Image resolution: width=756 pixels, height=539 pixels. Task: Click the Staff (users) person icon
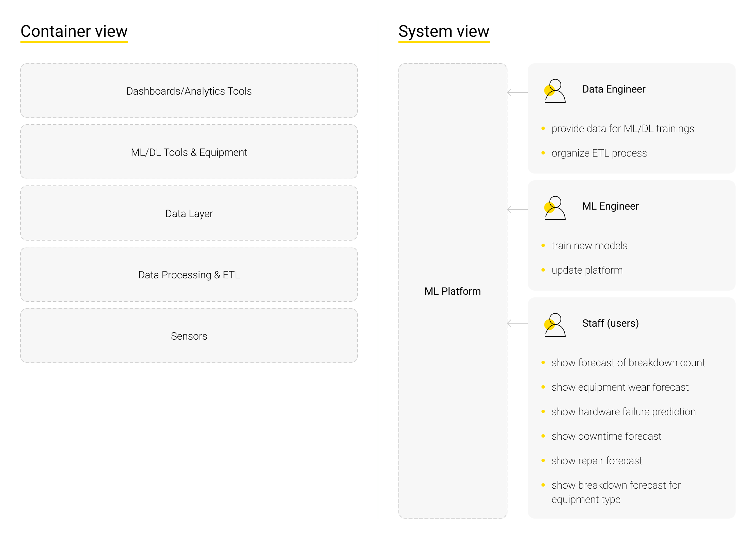pos(555,325)
